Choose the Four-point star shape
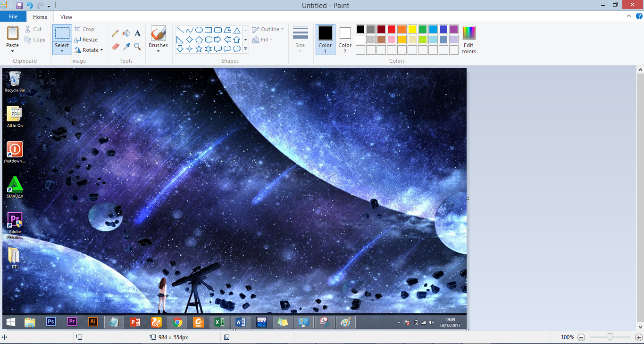 (x=189, y=49)
